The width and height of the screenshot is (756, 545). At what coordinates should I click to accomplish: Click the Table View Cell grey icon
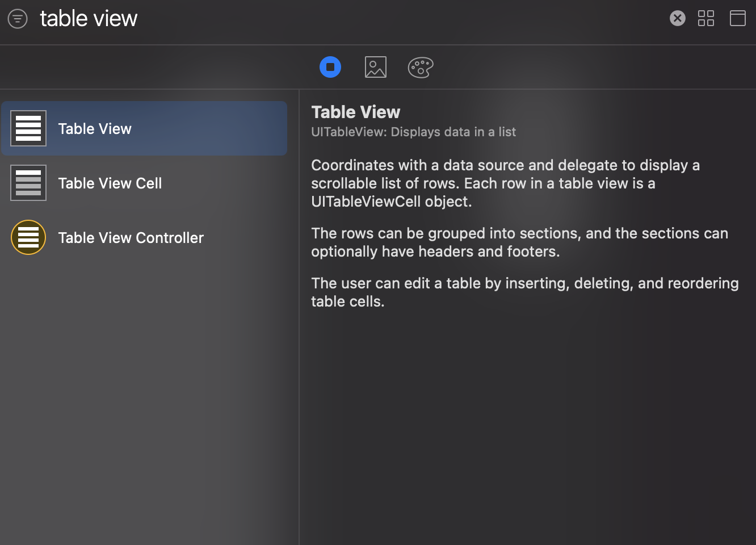[28, 183]
